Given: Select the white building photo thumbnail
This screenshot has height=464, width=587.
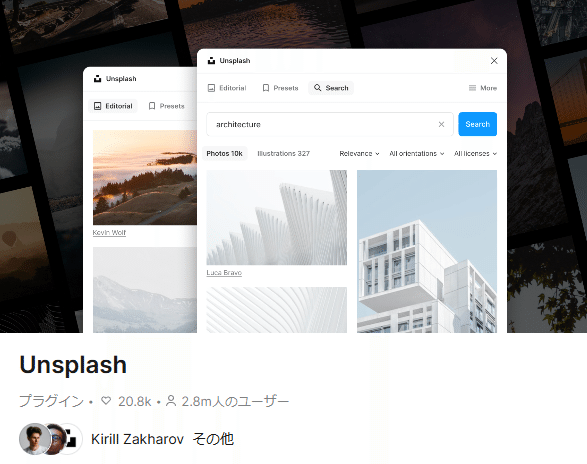Looking at the screenshot, I should tap(427, 251).
